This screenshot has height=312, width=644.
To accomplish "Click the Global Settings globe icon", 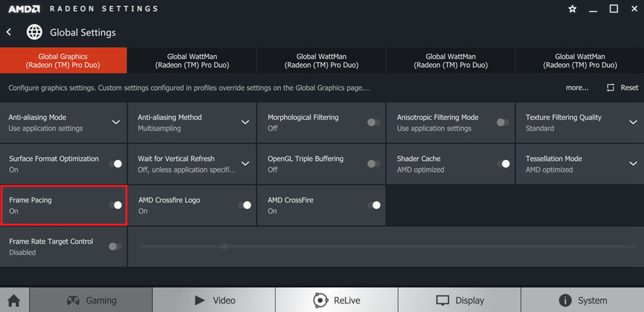I will pyautogui.click(x=35, y=32).
